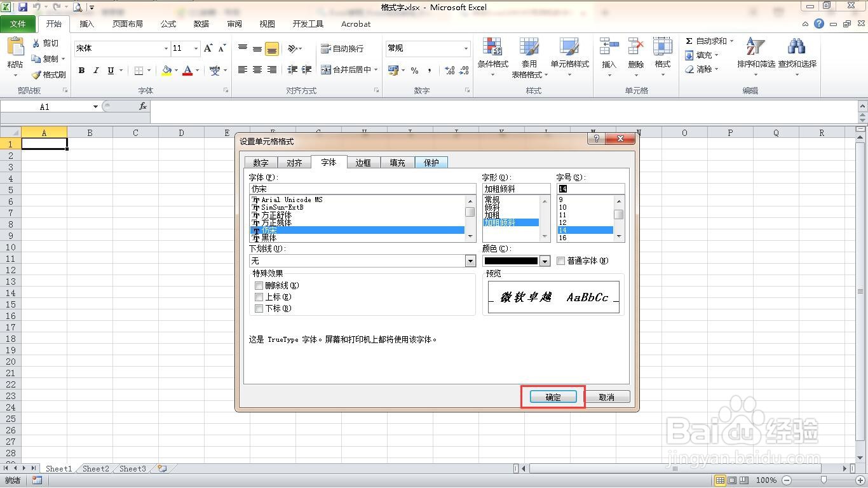Image resolution: width=868 pixels, height=488 pixels.
Task: Switch to the Border (边框) dialog tab
Action: (x=363, y=163)
